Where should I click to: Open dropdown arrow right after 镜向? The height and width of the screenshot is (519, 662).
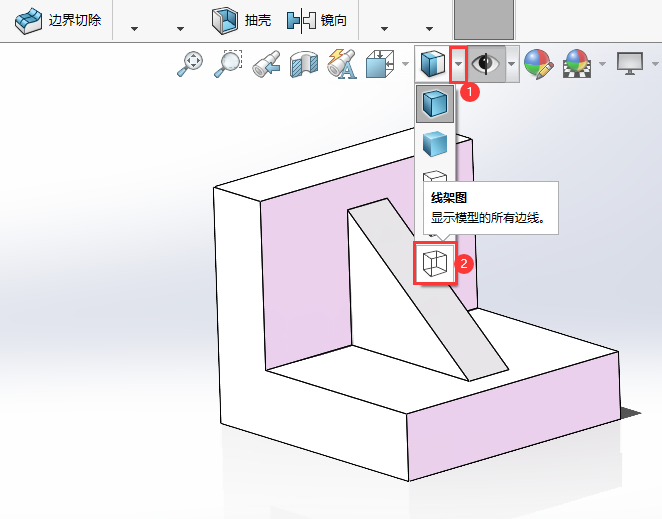click(384, 29)
